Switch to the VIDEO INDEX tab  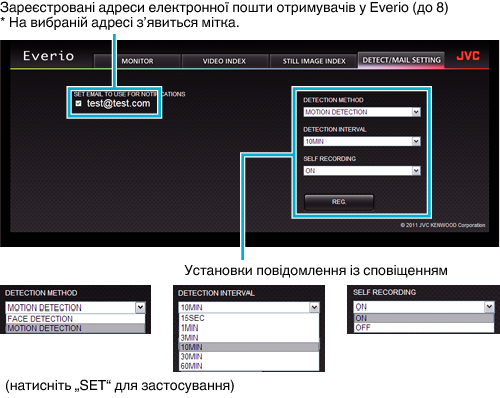tap(224, 61)
